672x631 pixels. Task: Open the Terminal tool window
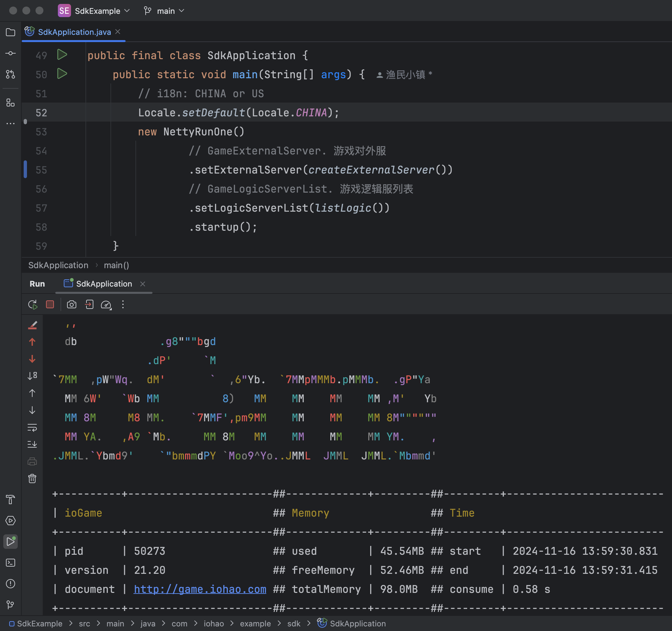11,563
